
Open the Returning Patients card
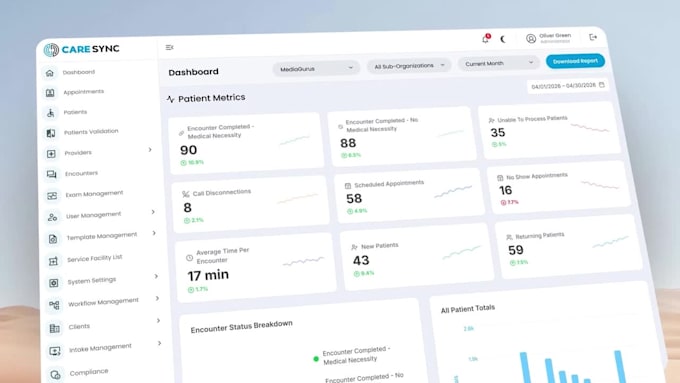(569, 247)
